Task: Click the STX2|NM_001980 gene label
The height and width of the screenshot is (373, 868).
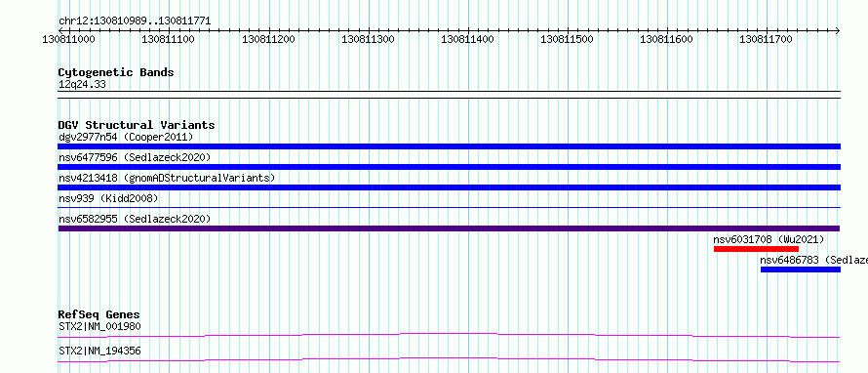Action: tap(99, 326)
